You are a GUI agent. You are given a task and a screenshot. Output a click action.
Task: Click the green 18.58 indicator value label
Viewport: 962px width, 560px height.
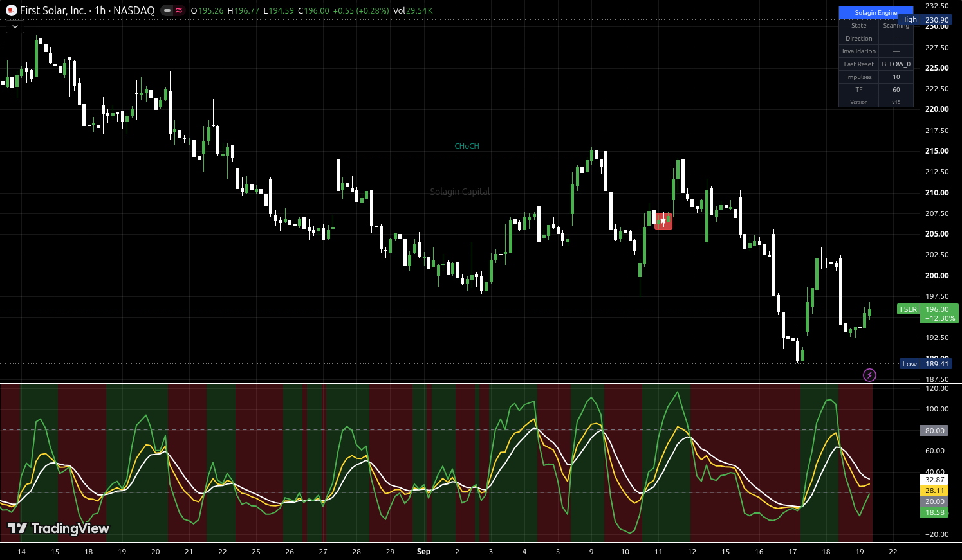point(934,512)
